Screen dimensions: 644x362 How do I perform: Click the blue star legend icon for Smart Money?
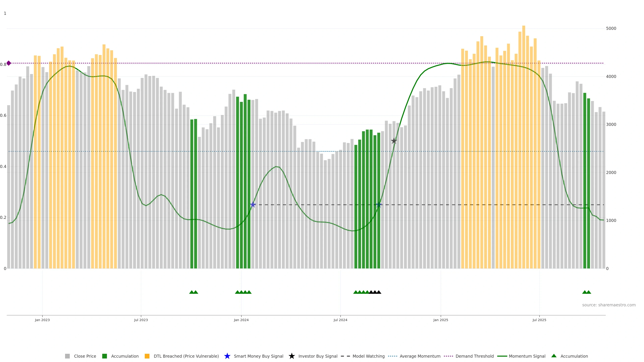point(227,356)
